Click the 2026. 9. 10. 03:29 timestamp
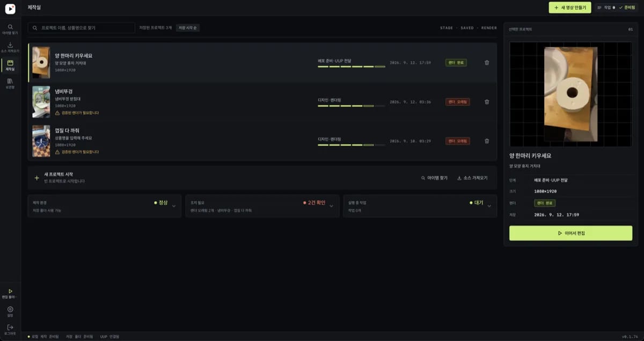This screenshot has height=341, width=644. (x=410, y=141)
